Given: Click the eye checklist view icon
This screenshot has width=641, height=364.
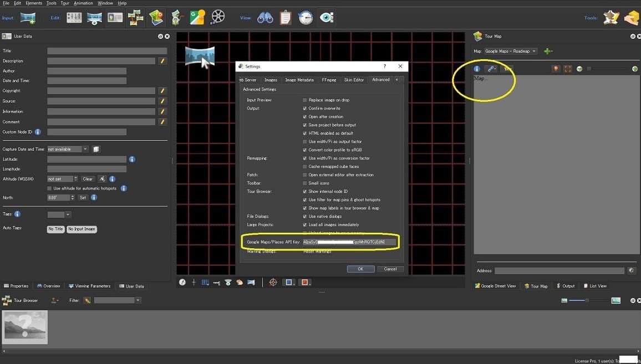Looking at the screenshot, I should [x=327, y=18].
